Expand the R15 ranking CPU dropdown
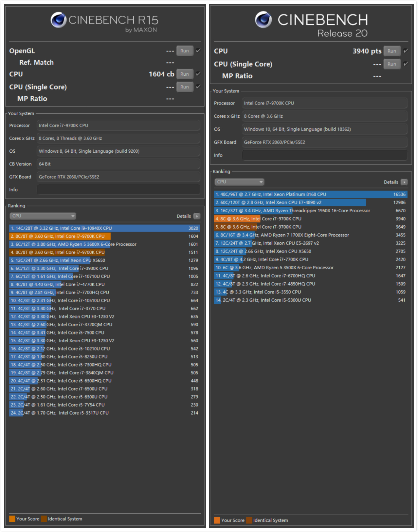The width and height of the screenshot is (418, 532). coord(43,216)
